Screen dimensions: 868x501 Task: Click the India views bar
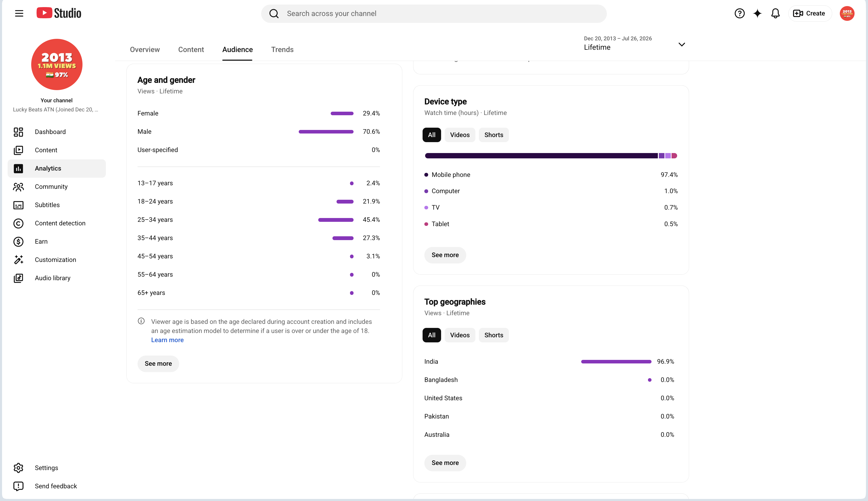(x=616, y=362)
